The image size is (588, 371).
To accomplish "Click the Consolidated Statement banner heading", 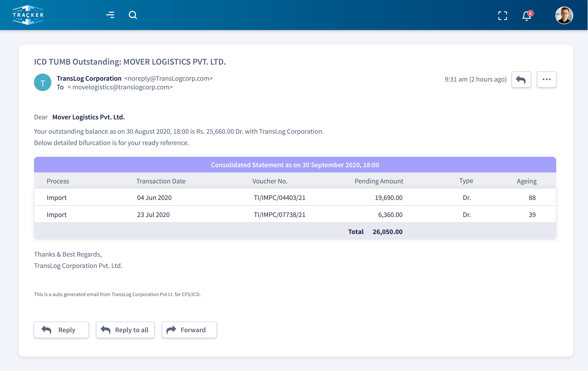I will 295,165.
